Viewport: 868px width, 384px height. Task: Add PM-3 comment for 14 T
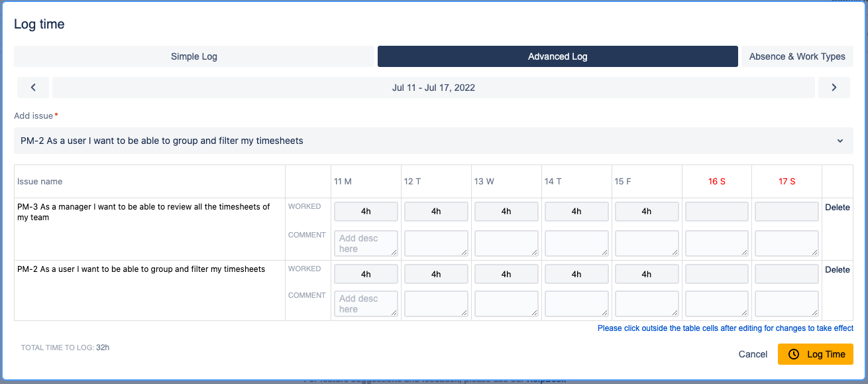(x=576, y=243)
